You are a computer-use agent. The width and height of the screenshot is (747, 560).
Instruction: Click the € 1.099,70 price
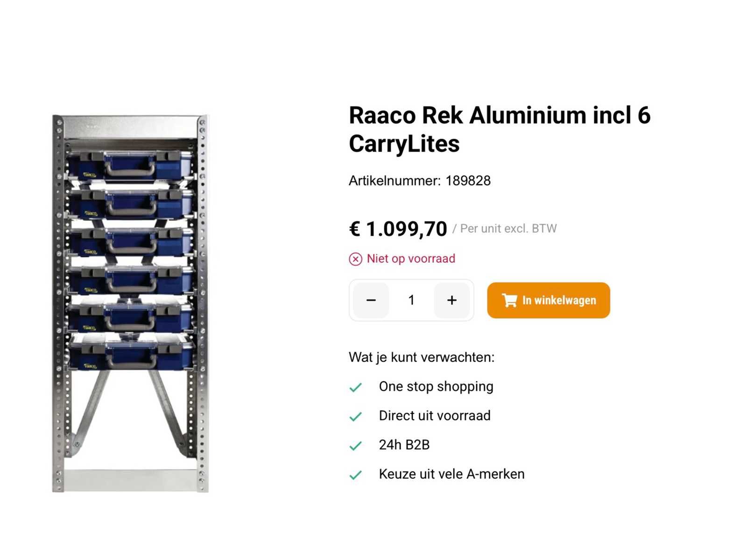click(x=398, y=229)
